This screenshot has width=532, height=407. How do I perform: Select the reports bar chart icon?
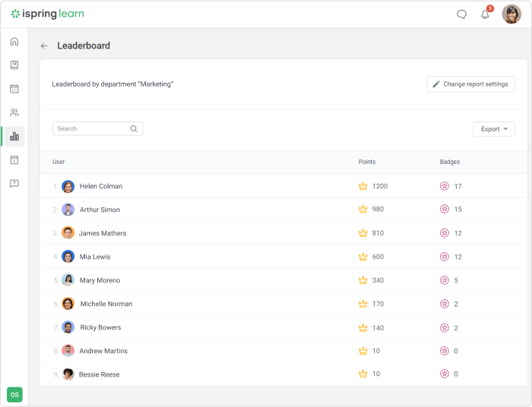coord(14,136)
